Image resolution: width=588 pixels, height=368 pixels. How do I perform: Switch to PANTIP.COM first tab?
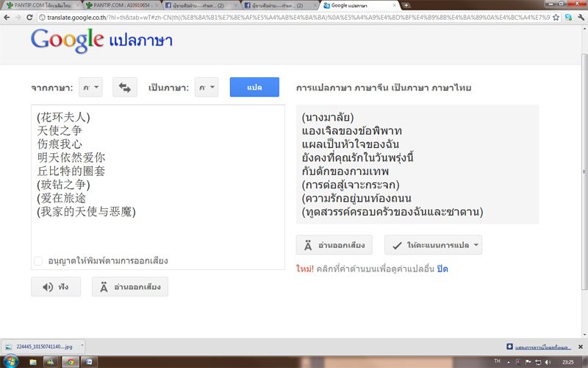coord(42,5)
